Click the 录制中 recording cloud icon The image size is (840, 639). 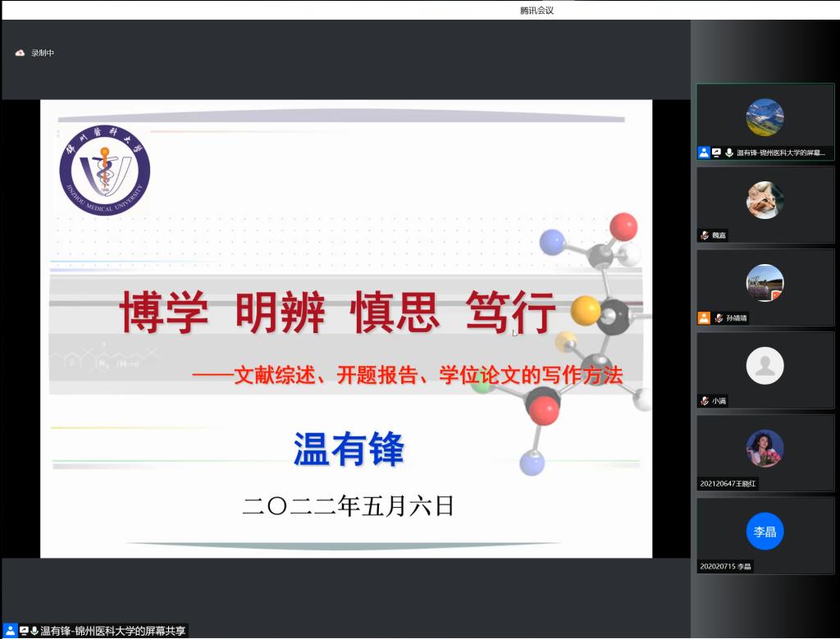[20, 53]
